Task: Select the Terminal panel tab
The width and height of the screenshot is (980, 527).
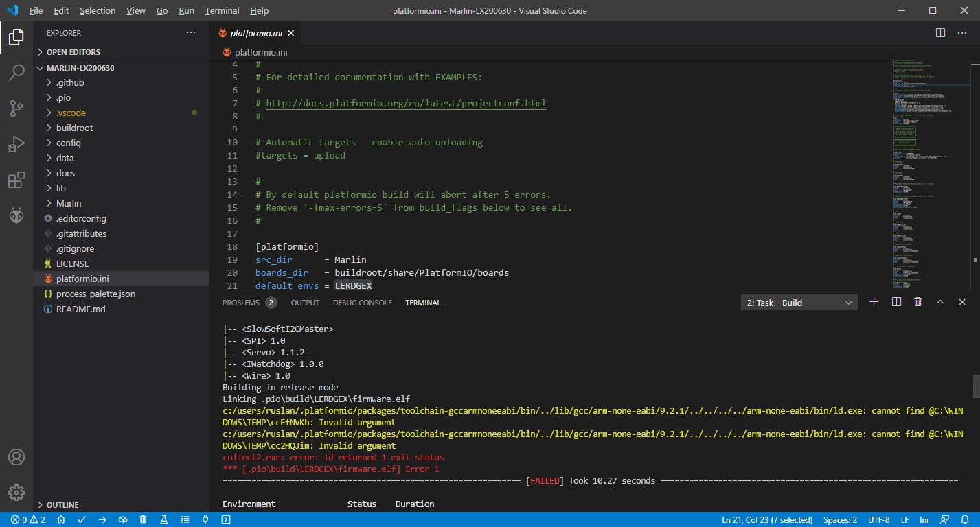Action: point(423,303)
